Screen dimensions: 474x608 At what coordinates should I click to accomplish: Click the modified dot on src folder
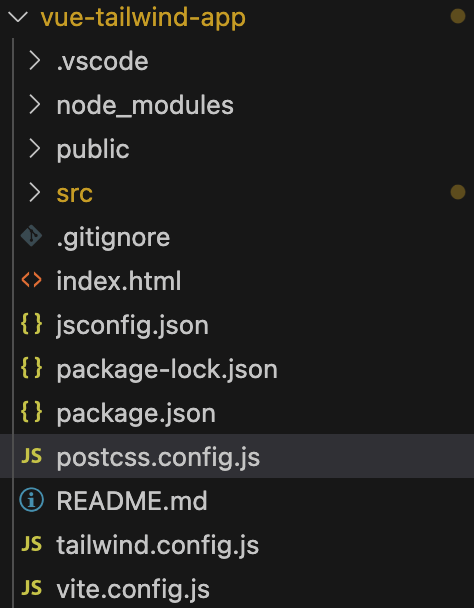pyautogui.click(x=458, y=192)
